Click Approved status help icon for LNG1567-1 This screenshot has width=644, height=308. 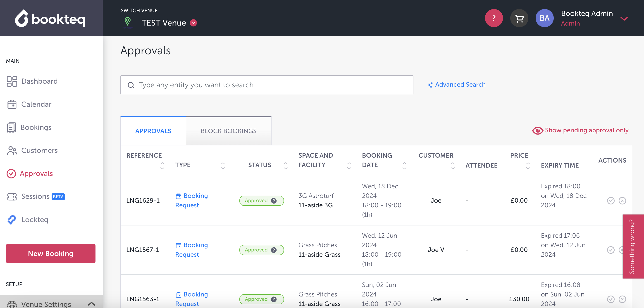(x=274, y=250)
